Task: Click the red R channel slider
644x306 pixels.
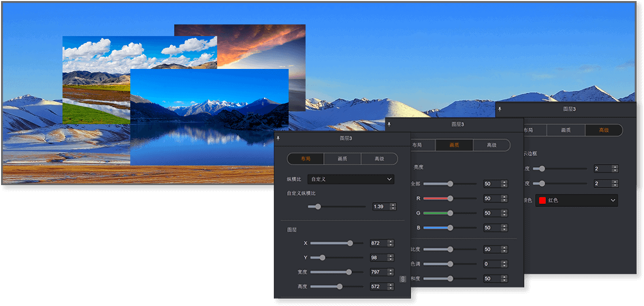Action: [x=450, y=198]
